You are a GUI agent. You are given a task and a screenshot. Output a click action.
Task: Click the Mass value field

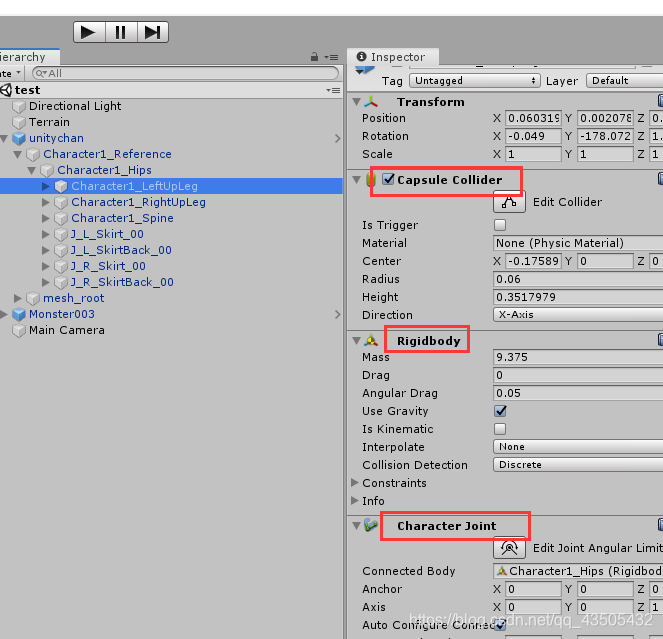click(x=578, y=357)
